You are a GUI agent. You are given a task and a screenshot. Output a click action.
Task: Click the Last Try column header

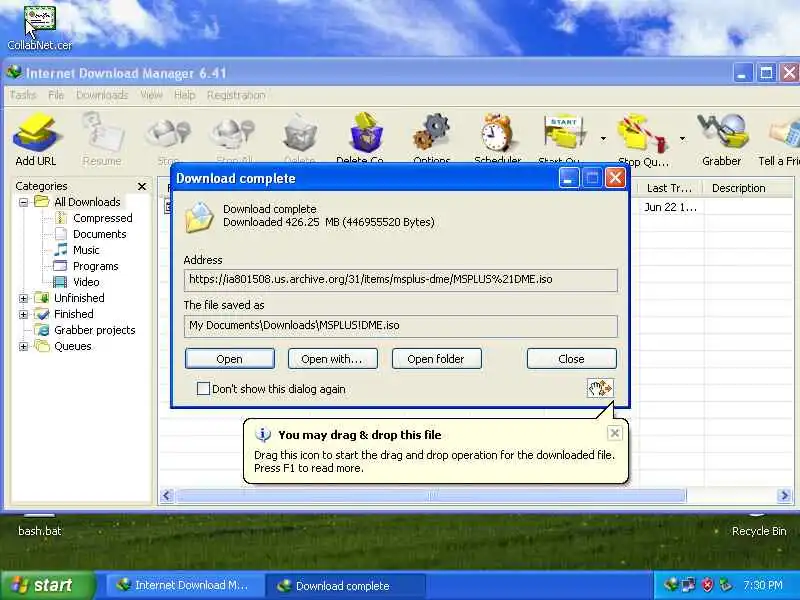[669, 188]
